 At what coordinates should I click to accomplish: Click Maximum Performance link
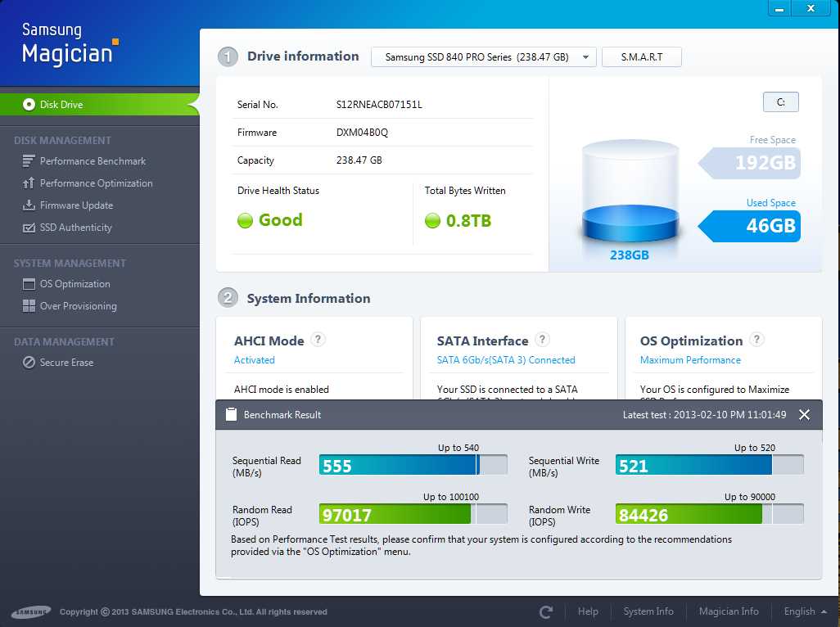coord(690,360)
